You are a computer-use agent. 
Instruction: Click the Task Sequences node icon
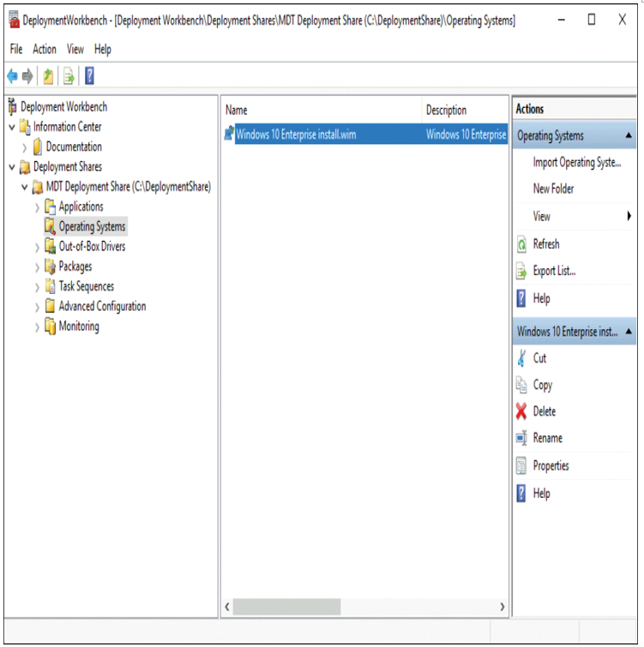coord(50,286)
